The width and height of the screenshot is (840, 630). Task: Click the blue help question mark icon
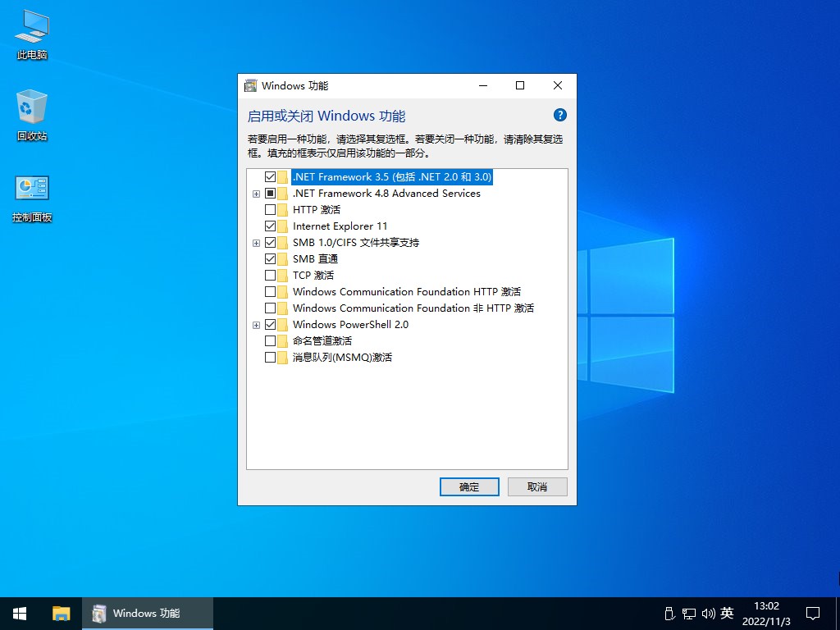tap(560, 116)
